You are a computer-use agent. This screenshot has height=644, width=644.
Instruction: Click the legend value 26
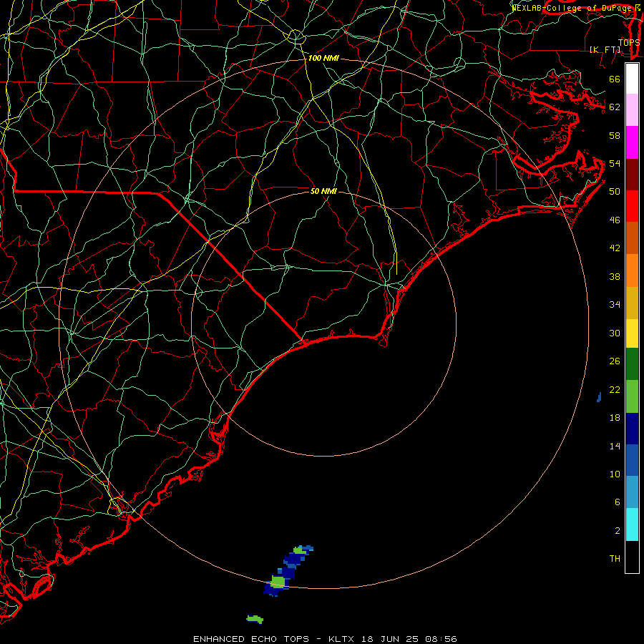point(615,361)
